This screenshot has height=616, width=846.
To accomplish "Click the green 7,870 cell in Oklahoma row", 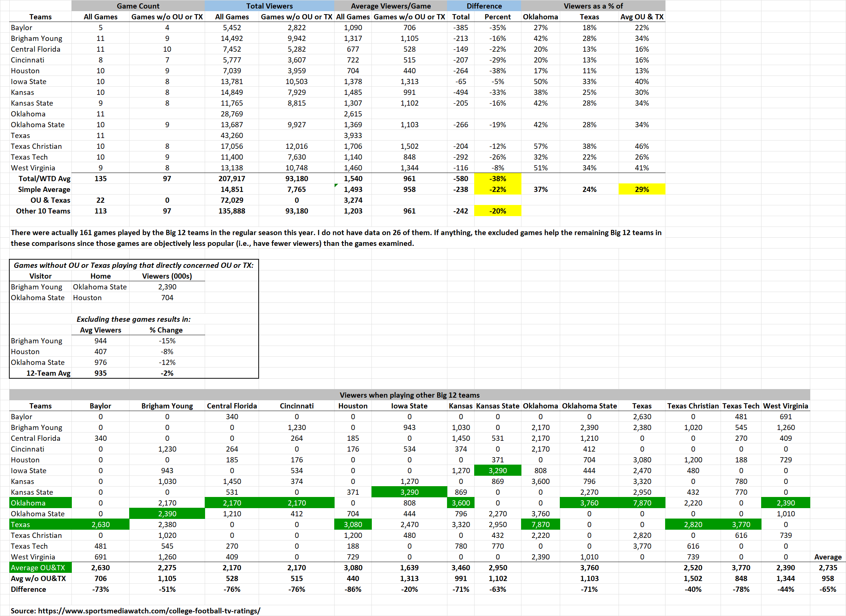I will (642, 503).
